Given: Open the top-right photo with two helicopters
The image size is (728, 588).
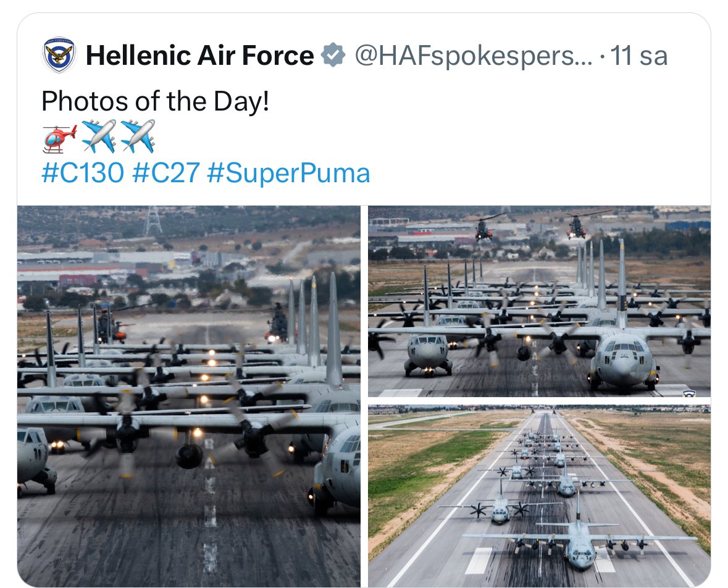Looking at the screenshot, I should 539,301.
